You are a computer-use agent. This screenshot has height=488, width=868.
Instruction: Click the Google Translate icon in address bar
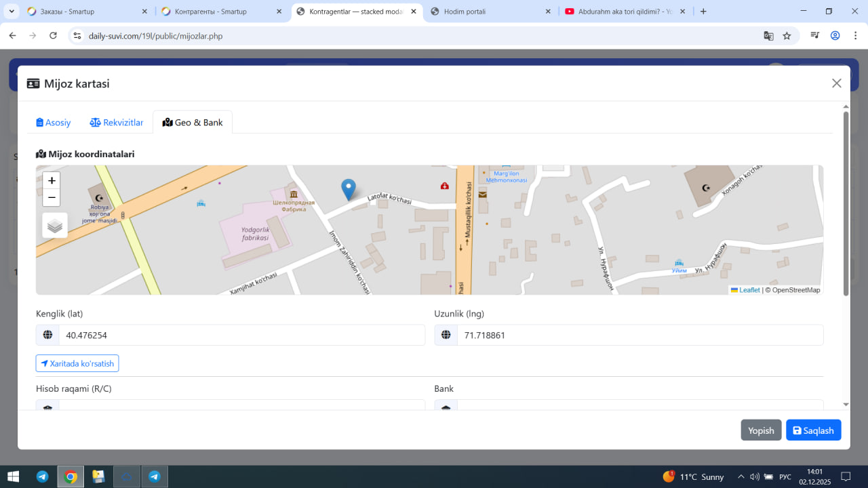pyautogui.click(x=768, y=36)
